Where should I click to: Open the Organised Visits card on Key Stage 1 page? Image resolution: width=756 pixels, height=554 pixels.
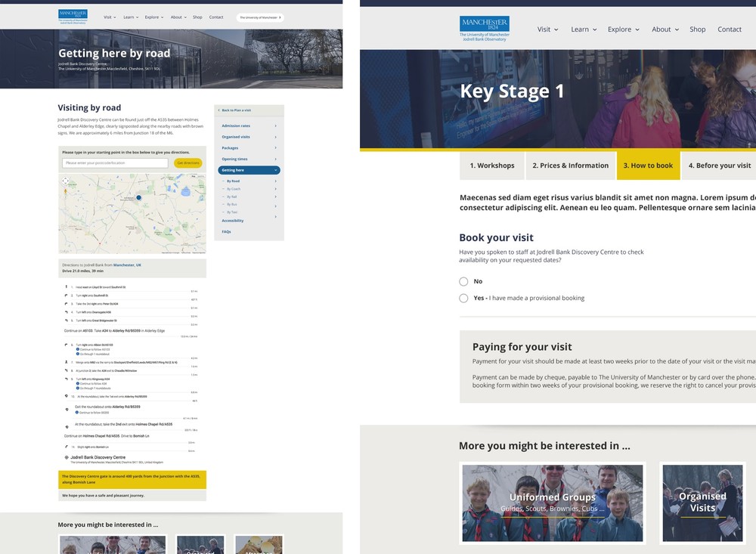[x=702, y=503]
